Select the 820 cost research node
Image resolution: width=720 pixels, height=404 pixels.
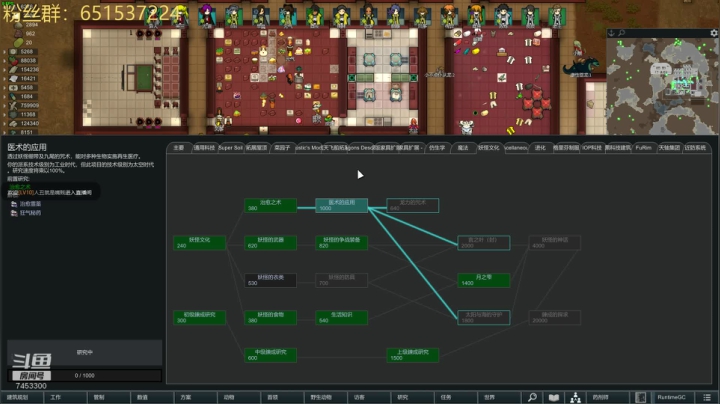(x=342, y=243)
